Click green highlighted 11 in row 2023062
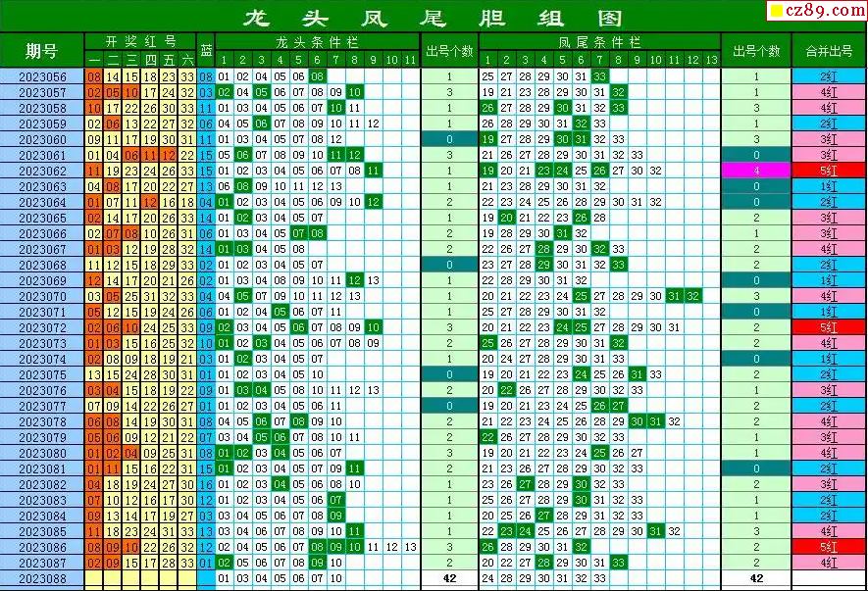The width and height of the screenshot is (868, 591). [x=374, y=171]
